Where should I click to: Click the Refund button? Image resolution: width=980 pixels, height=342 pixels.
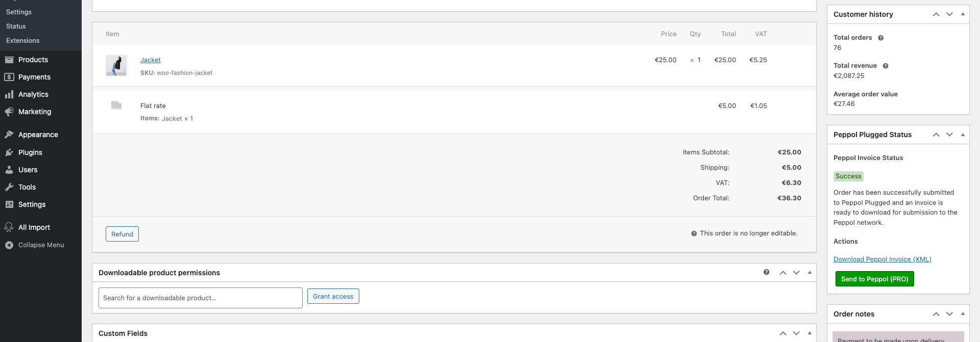tap(122, 234)
